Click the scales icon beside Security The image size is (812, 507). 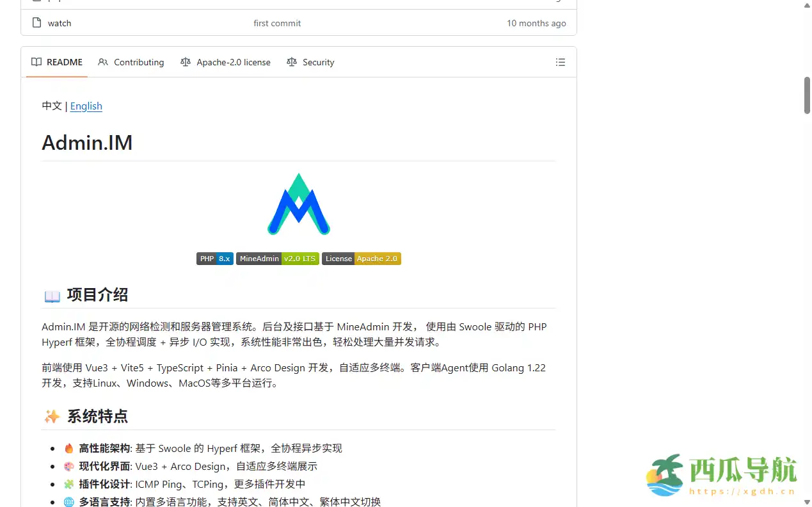pyautogui.click(x=291, y=62)
